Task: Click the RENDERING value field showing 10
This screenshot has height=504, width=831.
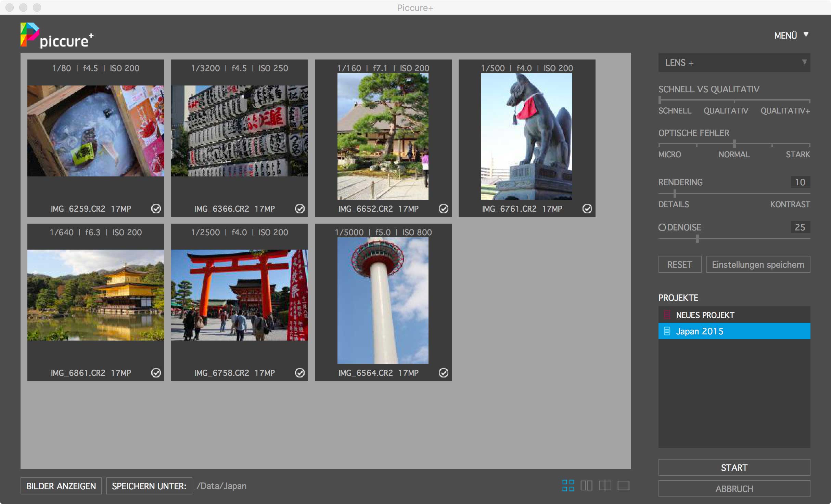Action: pyautogui.click(x=800, y=182)
